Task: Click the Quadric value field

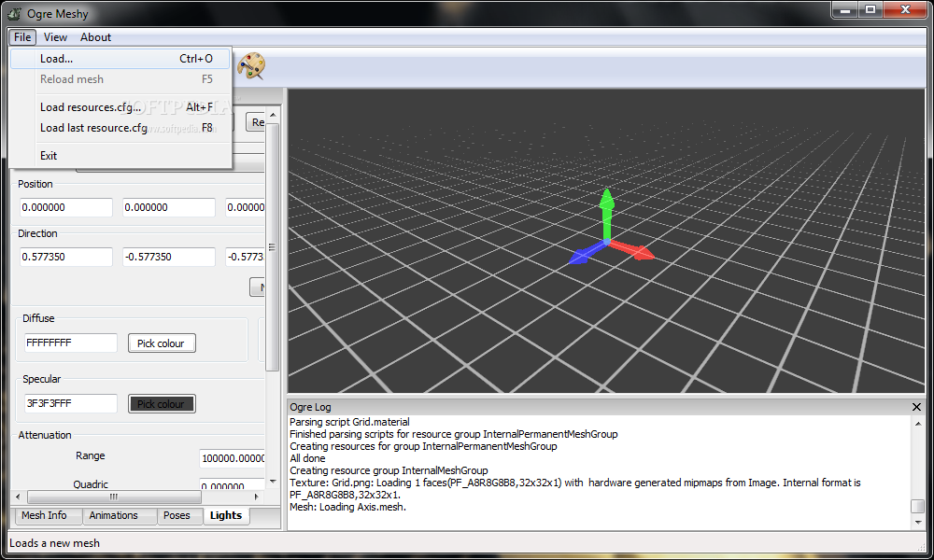Action: 233,484
